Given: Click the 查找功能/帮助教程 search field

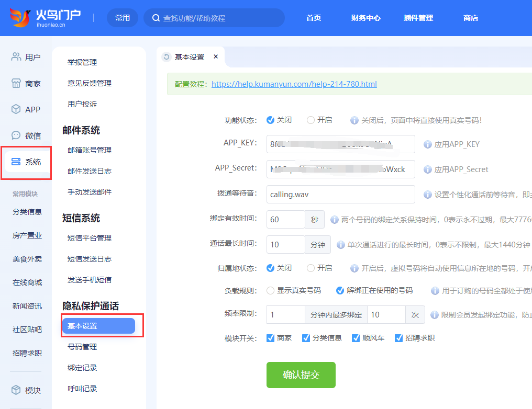Looking at the screenshot, I should pyautogui.click(x=214, y=18).
